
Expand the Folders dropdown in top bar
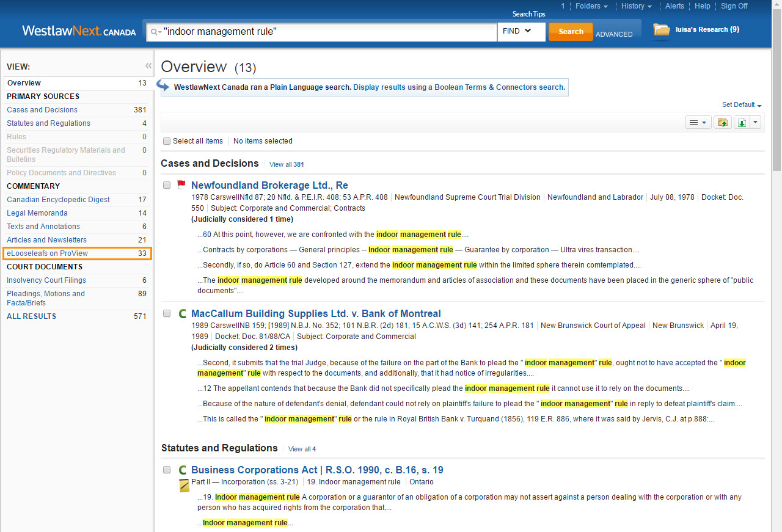[x=591, y=6]
